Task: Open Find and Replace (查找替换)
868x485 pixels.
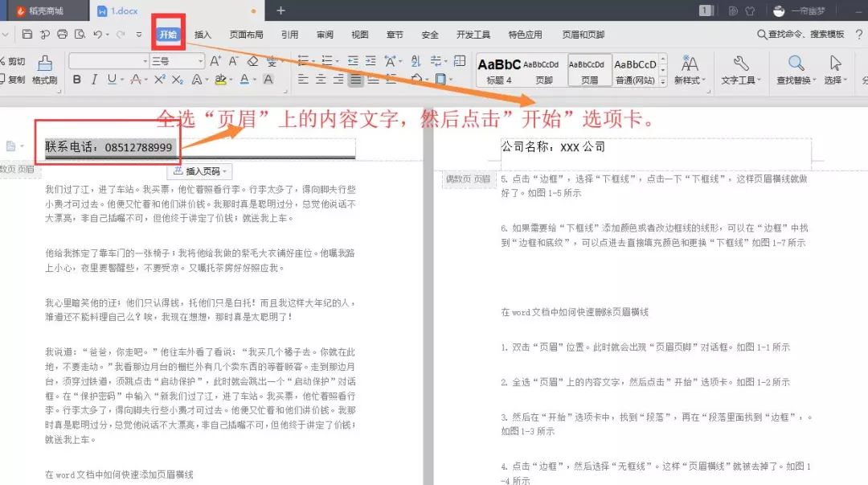Action: coord(796,71)
